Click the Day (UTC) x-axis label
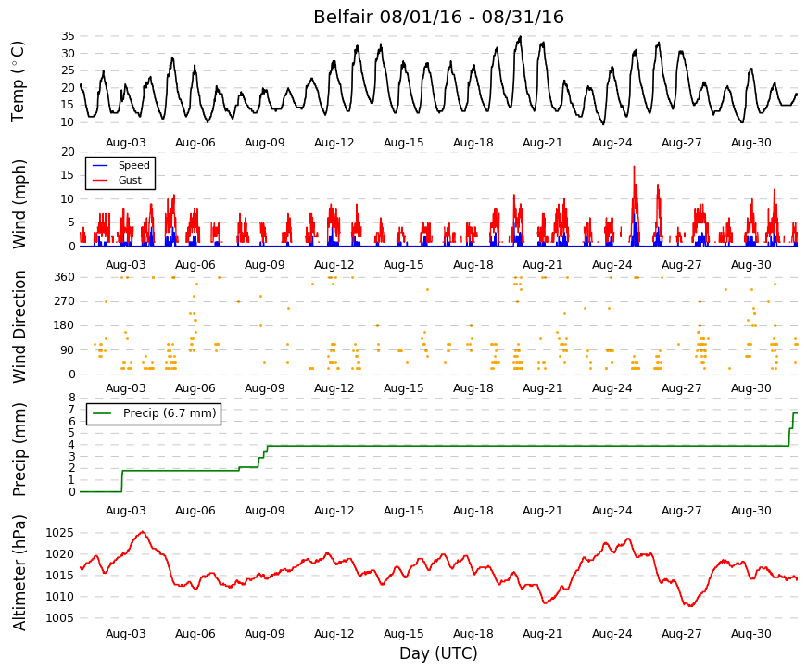 438,653
